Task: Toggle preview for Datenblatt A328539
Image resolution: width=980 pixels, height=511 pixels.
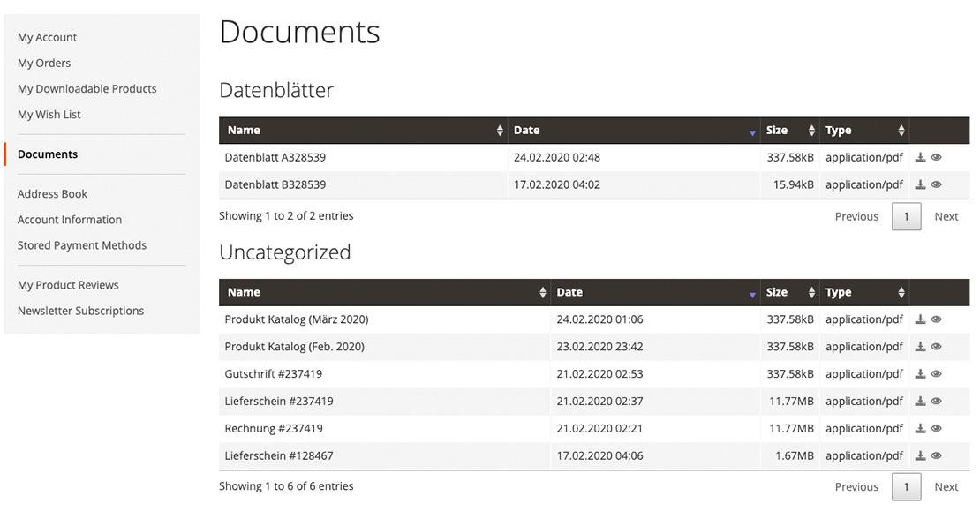Action: point(938,157)
